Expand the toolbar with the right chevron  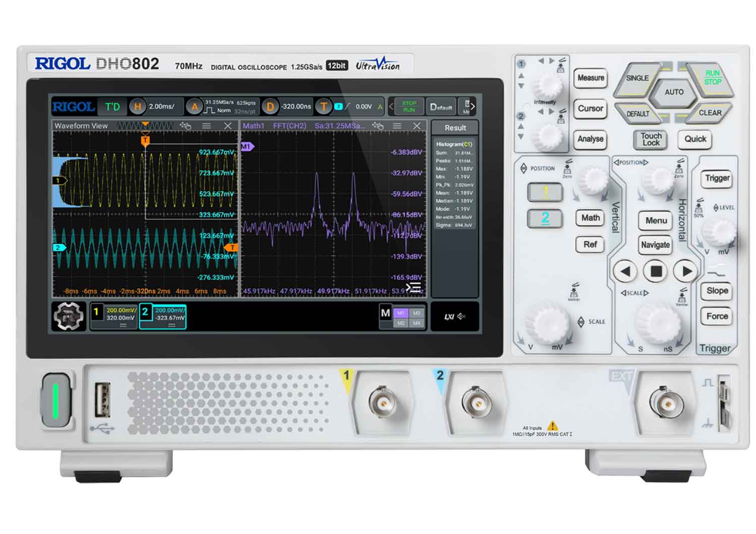coord(473,106)
